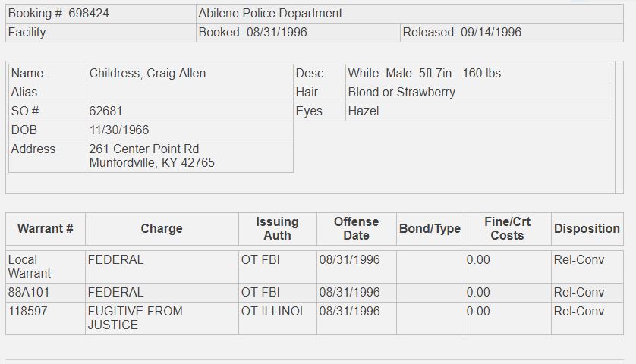
Task: Select the address 261 Center Point Rd
Action: click(144, 149)
